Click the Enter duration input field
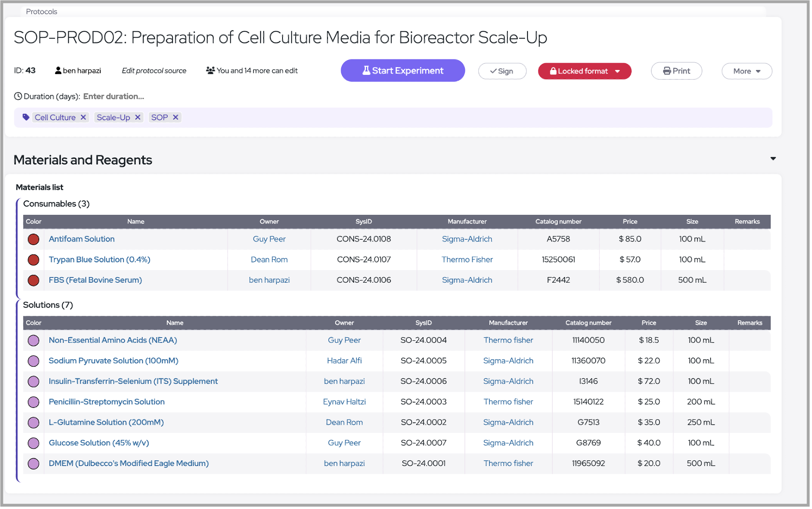Screen dimensions: 812x509 click(x=114, y=97)
